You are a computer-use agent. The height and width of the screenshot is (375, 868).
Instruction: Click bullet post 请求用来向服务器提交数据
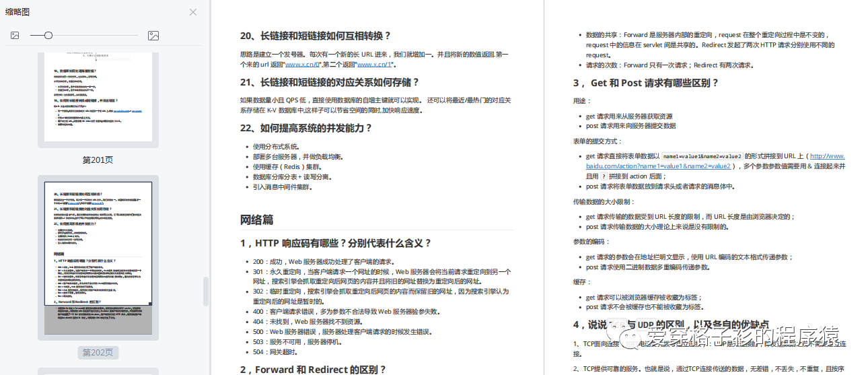631,126
